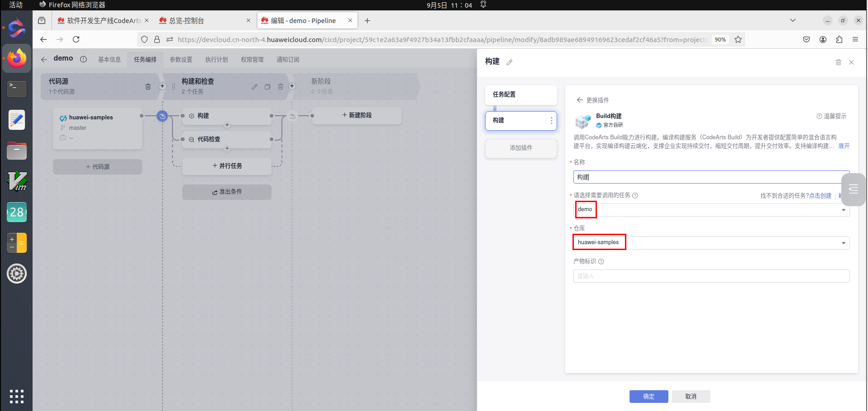Image resolution: width=868 pixels, height=411 pixels.
Task: Focus the 产物标识 input field
Action: 711,276
